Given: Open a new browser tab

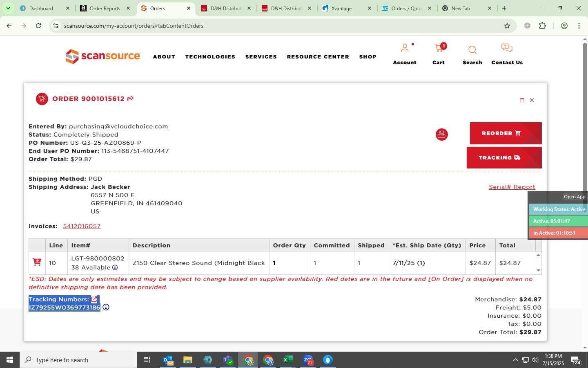Looking at the screenshot, I should (x=504, y=8).
